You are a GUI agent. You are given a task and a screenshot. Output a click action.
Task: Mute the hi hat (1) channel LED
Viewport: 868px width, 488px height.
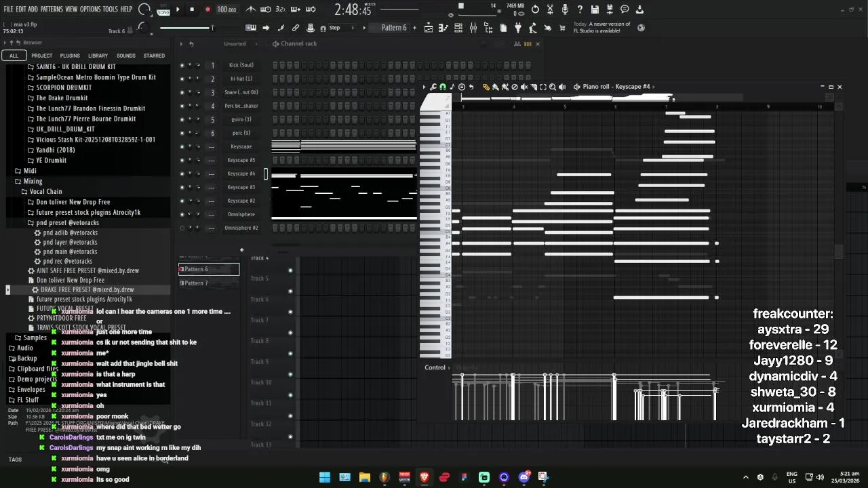(182, 79)
